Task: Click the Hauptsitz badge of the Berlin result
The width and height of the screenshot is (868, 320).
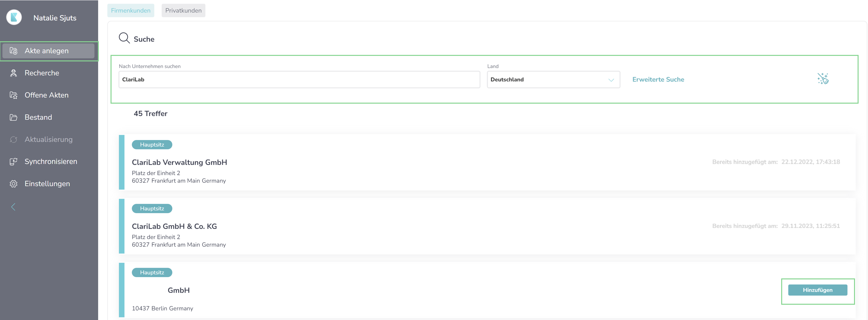Action: pyautogui.click(x=152, y=273)
